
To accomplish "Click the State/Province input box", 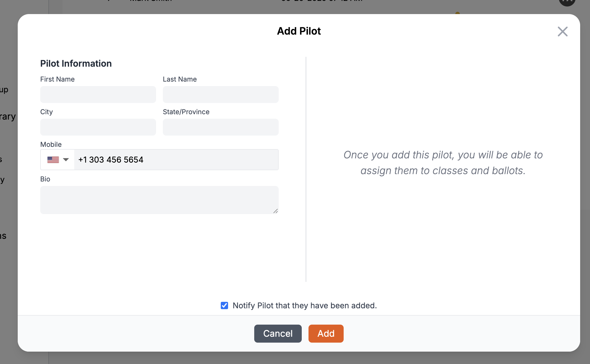I will [220, 127].
